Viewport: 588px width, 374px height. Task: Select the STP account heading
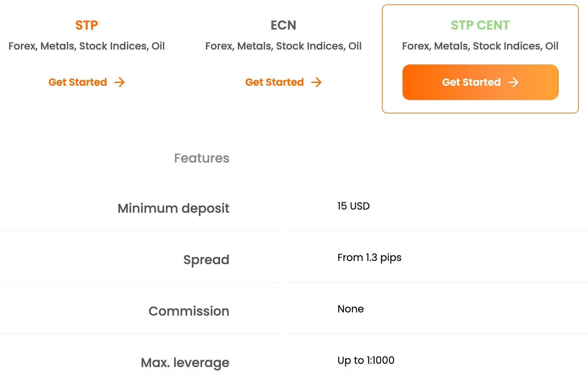(x=87, y=25)
